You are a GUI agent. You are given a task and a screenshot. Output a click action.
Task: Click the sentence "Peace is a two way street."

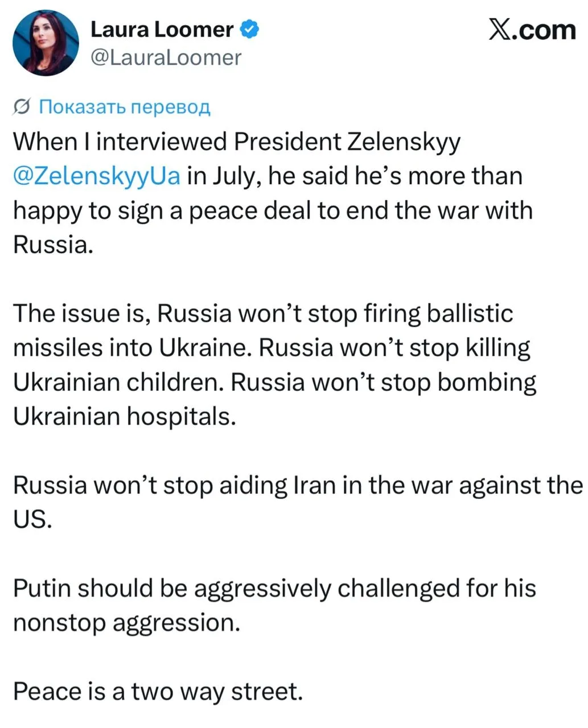coord(158,692)
